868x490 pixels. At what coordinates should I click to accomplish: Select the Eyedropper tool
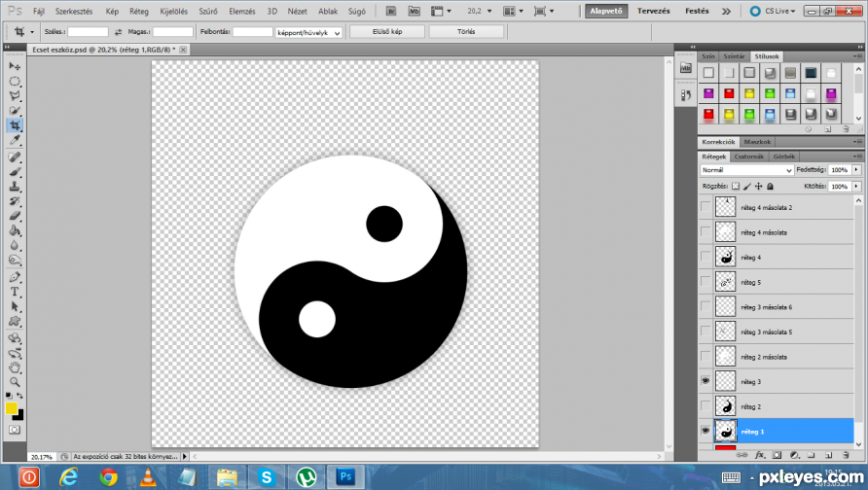15,140
